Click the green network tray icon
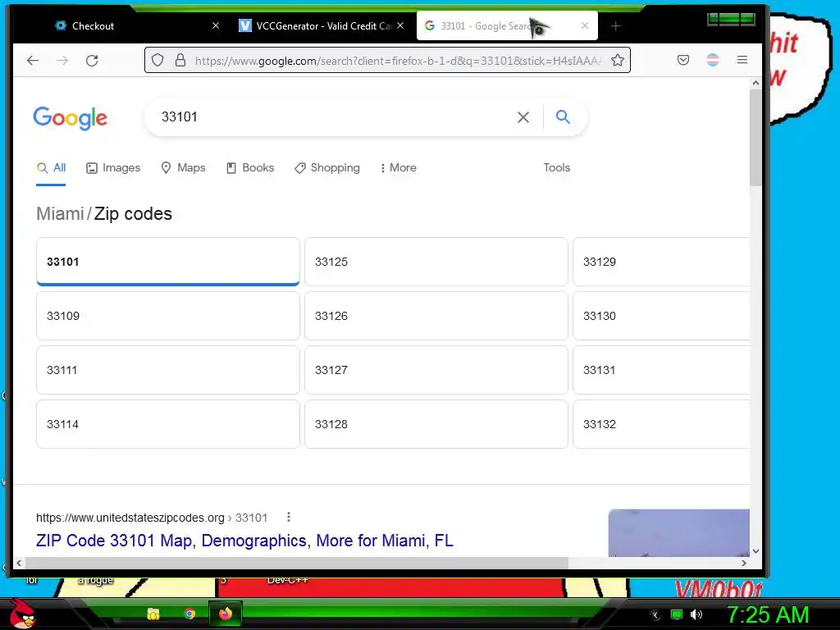 tap(677, 614)
